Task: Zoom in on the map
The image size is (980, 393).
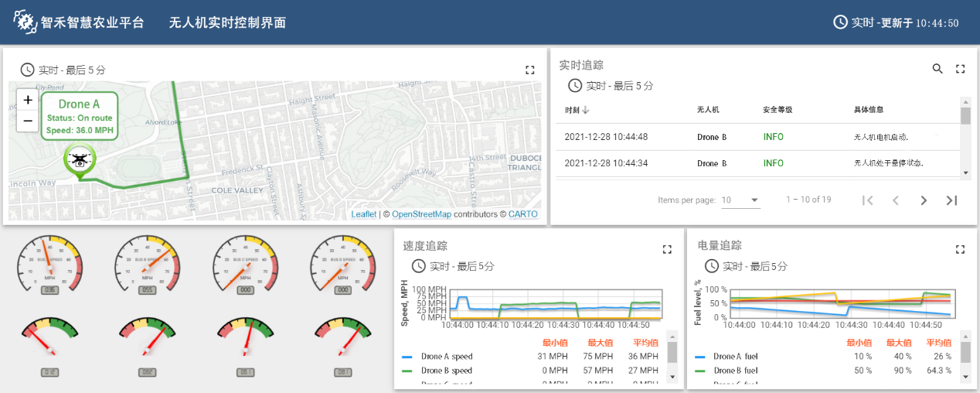Action: click(x=28, y=100)
